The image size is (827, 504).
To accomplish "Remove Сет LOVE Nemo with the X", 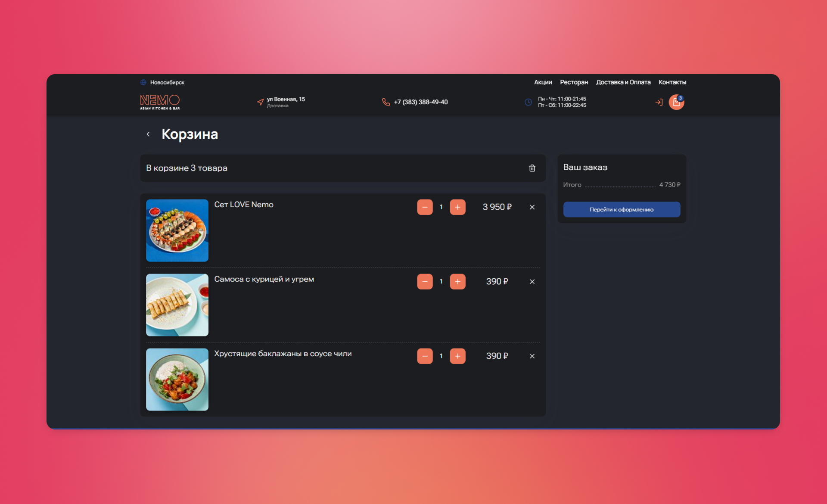I will tap(532, 207).
